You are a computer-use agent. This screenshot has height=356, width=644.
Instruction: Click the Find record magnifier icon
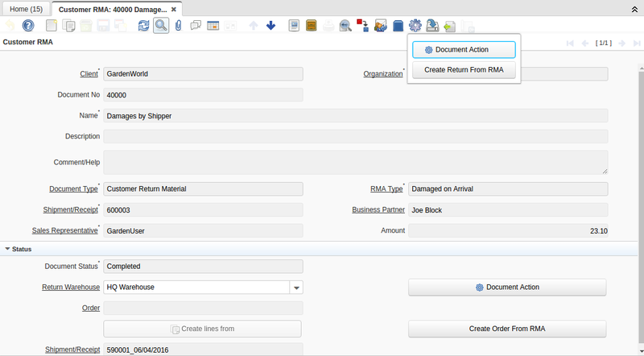(161, 26)
